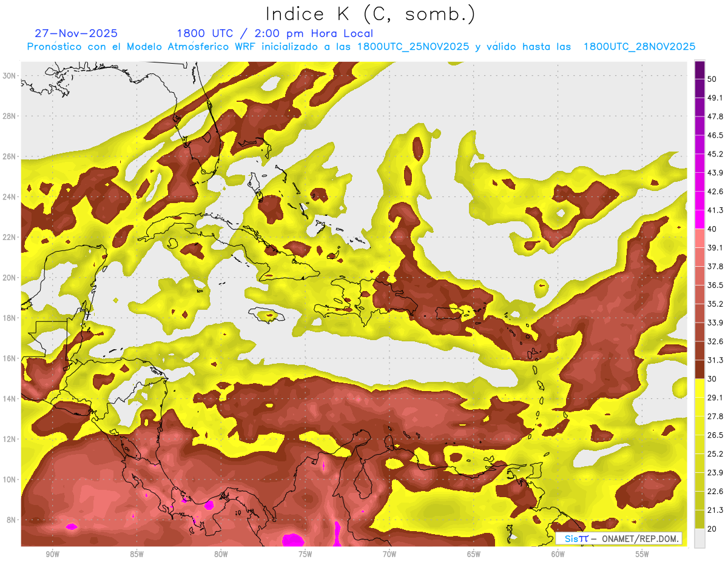Click the colorbar value label "35.2"
The height and width of the screenshot is (562, 728).
click(715, 304)
